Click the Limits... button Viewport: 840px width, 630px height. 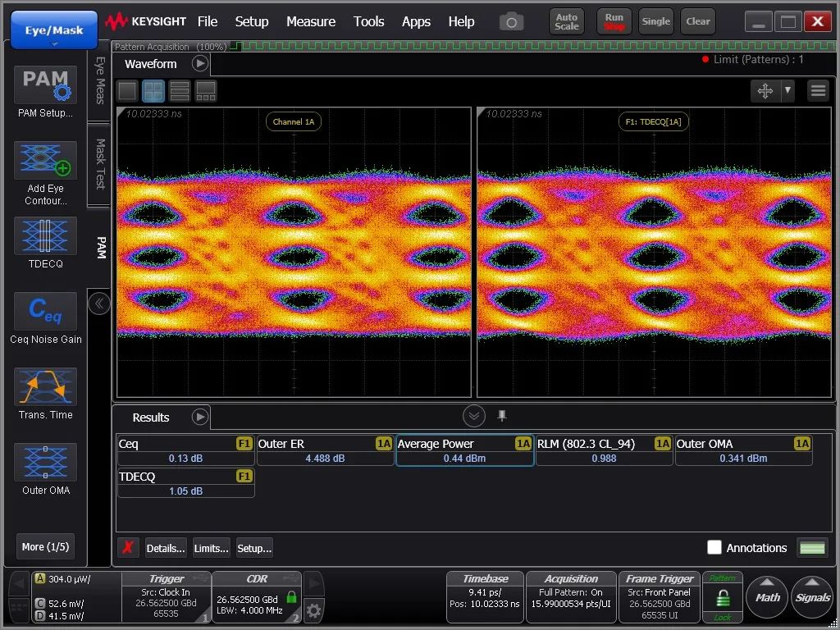(211, 548)
